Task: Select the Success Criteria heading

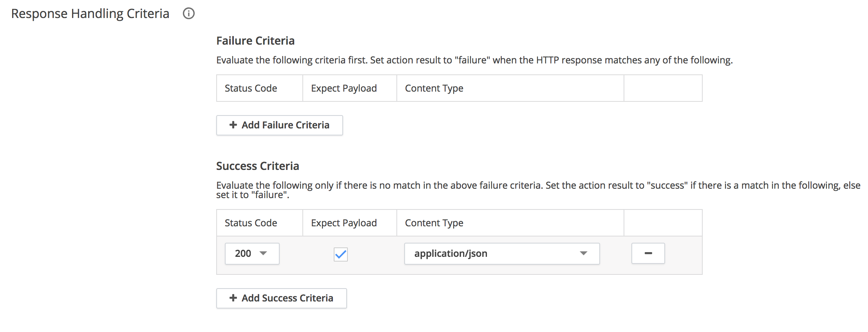Action: (257, 166)
